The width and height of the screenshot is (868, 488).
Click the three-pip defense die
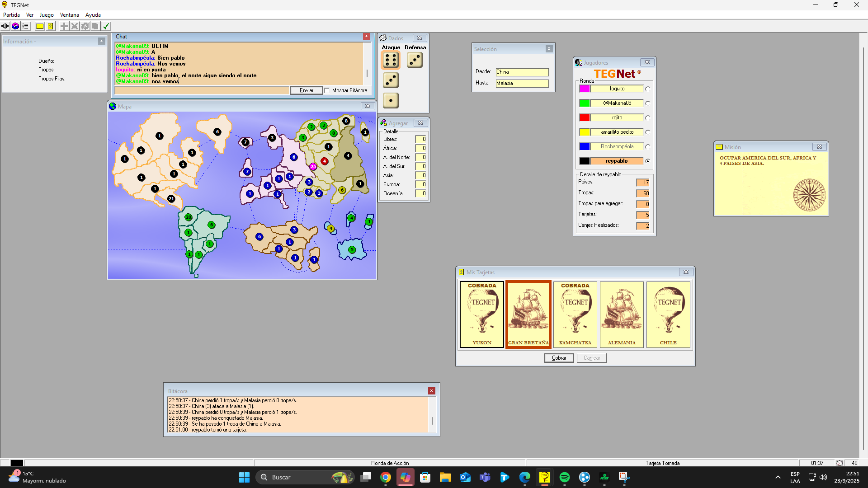415,60
